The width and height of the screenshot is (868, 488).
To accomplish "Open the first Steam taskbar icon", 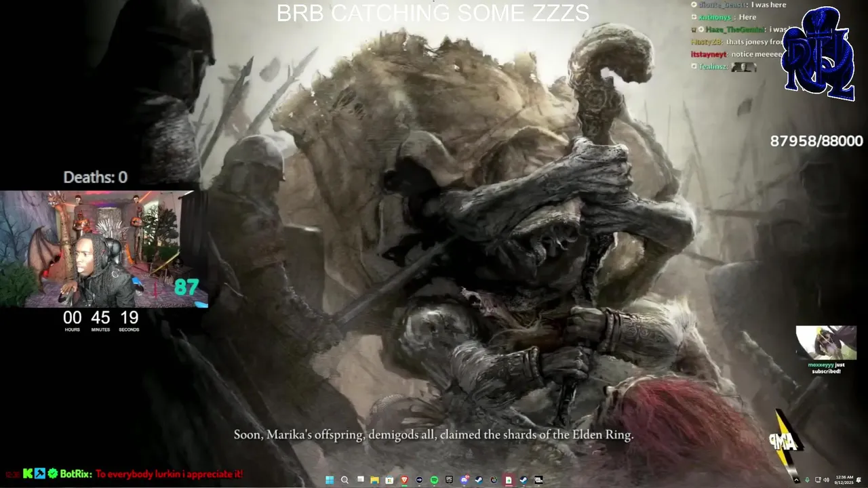I will tap(479, 480).
